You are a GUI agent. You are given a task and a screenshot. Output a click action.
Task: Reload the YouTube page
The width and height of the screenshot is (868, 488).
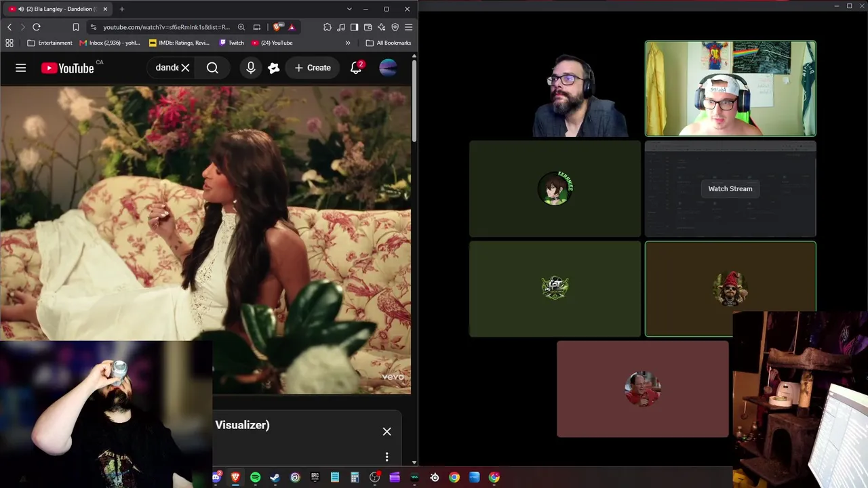37,27
